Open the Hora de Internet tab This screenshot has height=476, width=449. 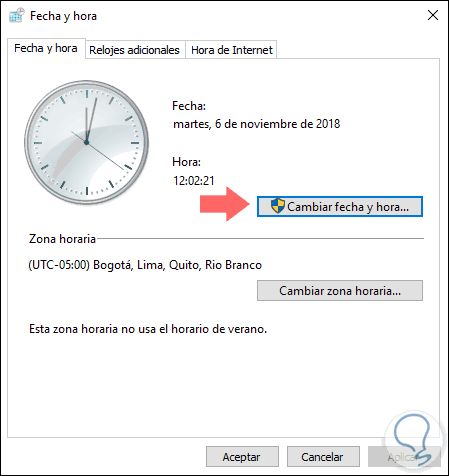232,50
